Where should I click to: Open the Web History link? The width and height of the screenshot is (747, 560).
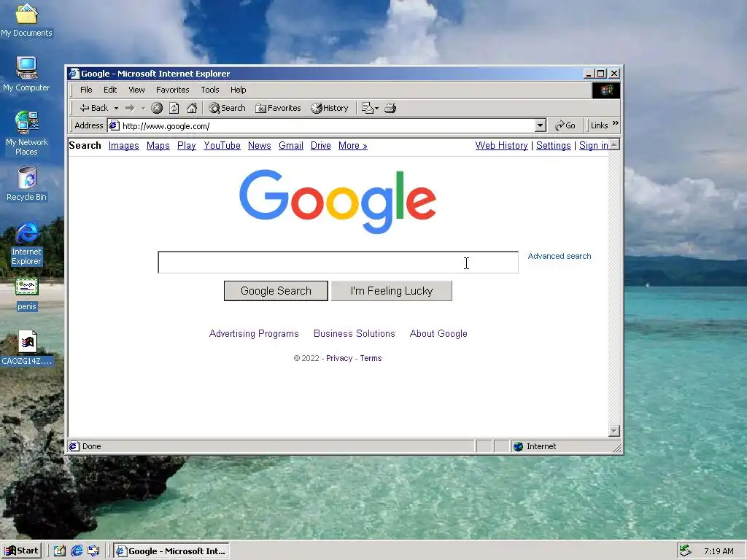pyautogui.click(x=502, y=146)
